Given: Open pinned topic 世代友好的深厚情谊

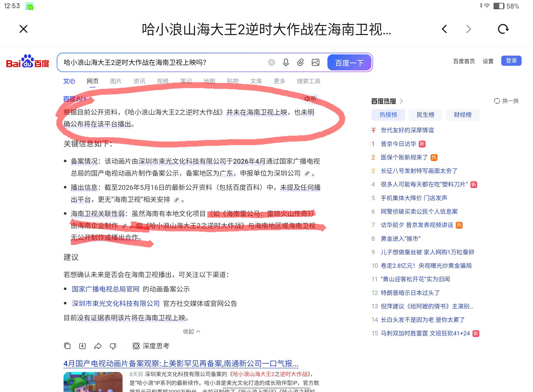Looking at the screenshot, I should point(407,130).
